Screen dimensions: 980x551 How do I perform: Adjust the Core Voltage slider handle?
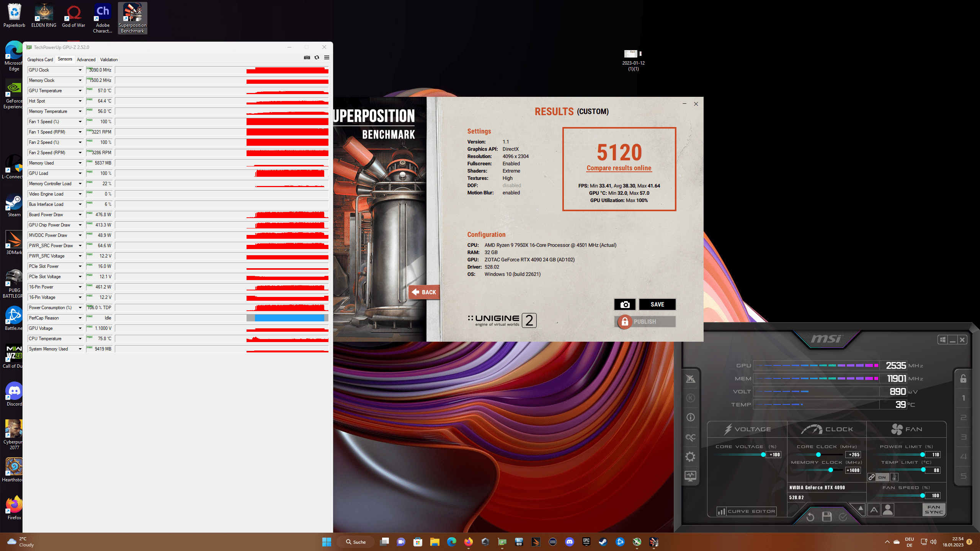(x=763, y=455)
